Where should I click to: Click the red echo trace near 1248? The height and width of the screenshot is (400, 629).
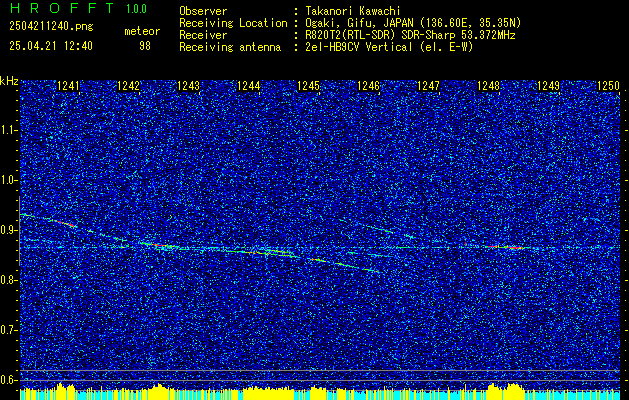coord(507,247)
